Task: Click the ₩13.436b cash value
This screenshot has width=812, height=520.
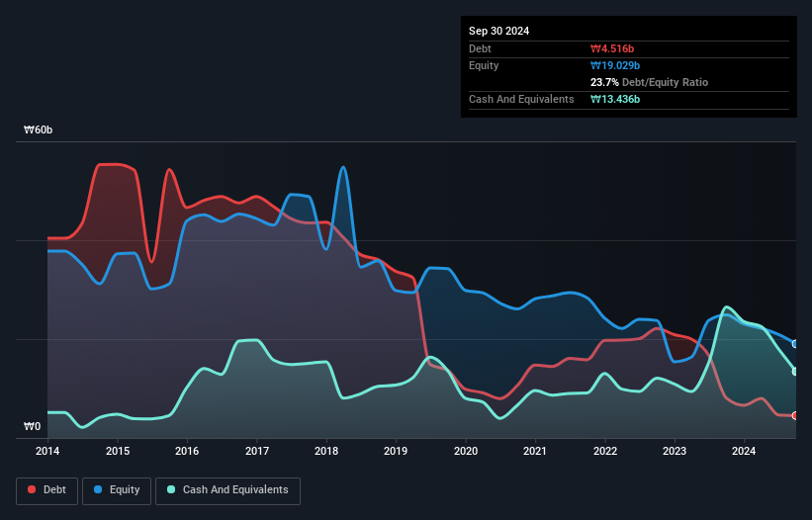Action: 615,99
